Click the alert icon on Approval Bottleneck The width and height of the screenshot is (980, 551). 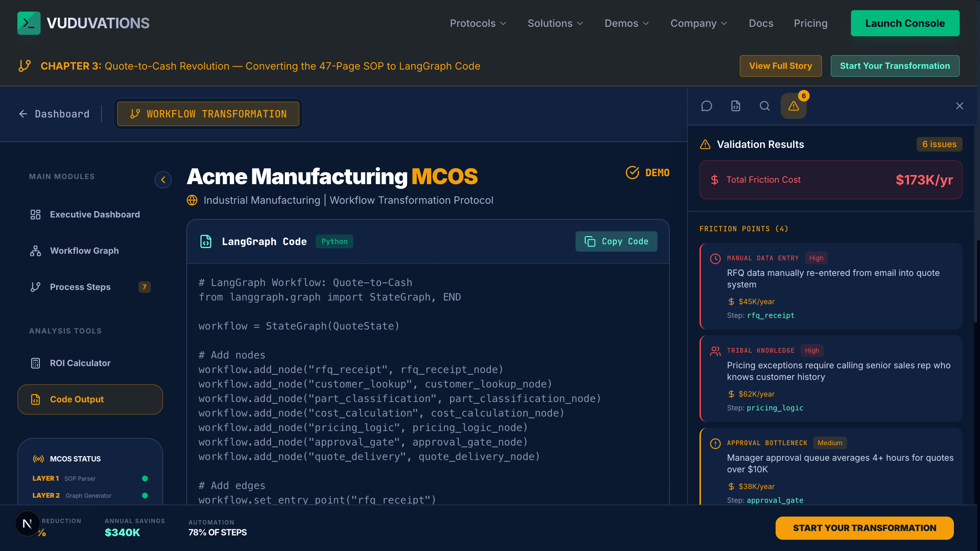point(715,443)
